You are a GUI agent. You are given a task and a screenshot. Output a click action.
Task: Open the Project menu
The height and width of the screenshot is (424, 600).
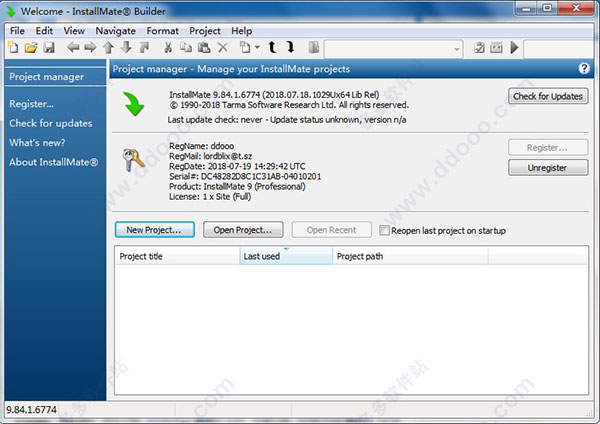pyautogui.click(x=205, y=31)
